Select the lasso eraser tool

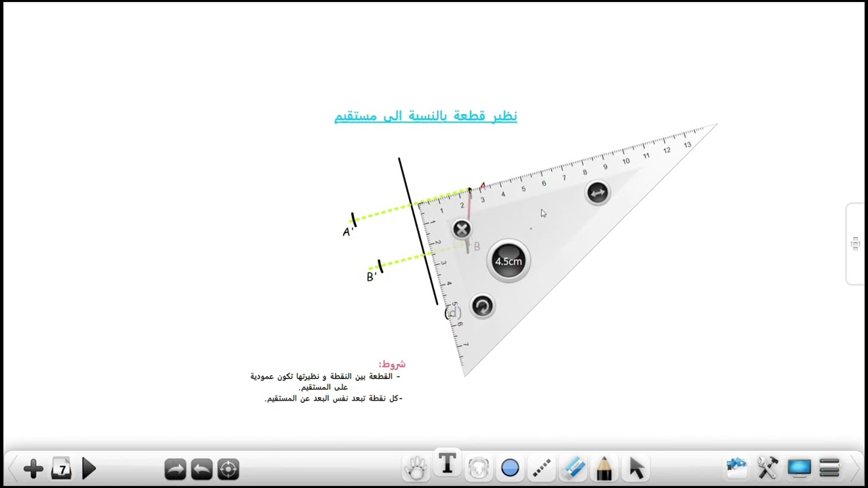[479, 468]
